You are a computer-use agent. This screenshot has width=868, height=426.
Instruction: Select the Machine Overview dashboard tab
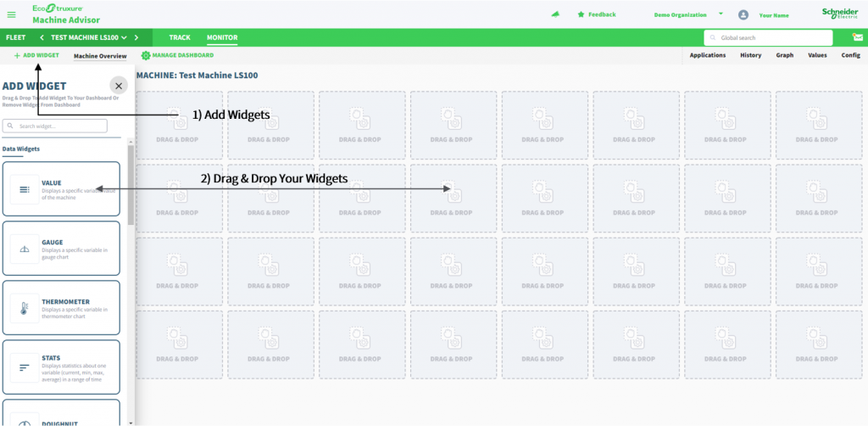point(100,56)
